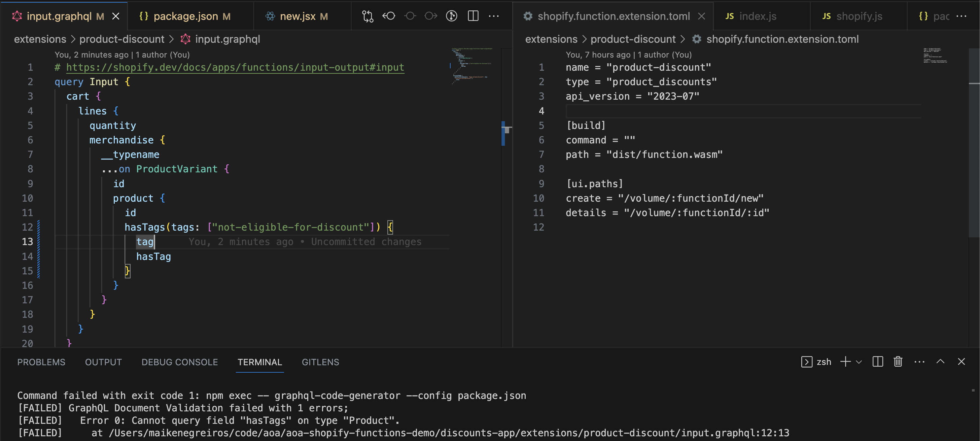The image size is (980, 441).
Task: Open terminal more actions ellipsis menu
Action: coord(919,362)
